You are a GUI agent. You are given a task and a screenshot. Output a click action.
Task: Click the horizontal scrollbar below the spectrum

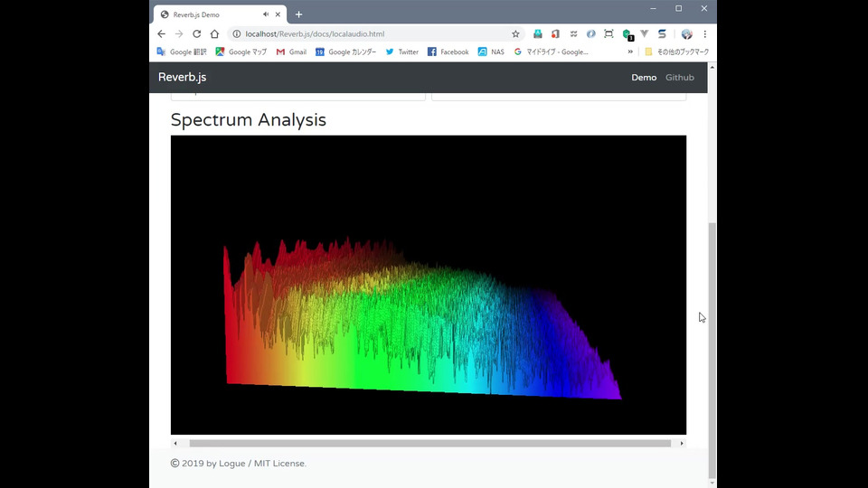(x=429, y=444)
